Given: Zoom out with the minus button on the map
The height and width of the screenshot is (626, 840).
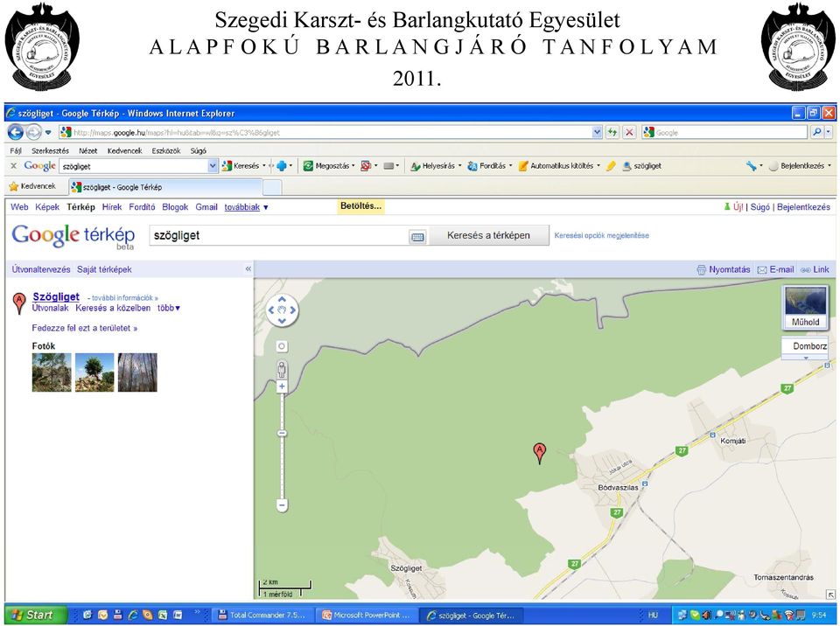Looking at the screenshot, I should tap(282, 504).
